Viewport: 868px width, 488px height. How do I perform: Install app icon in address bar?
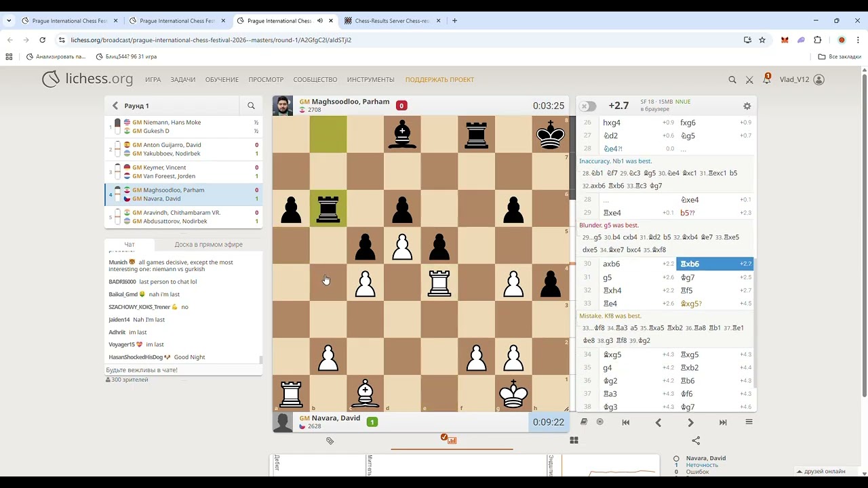pyautogui.click(x=747, y=40)
